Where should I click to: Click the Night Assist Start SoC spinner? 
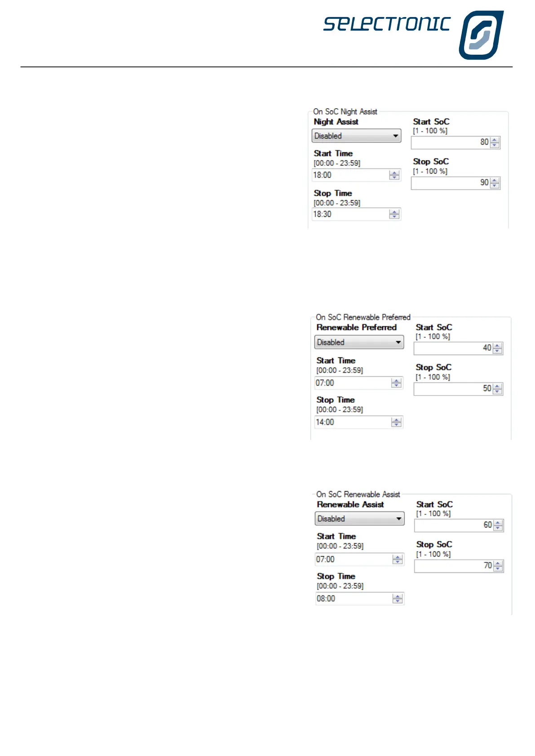point(495,142)
